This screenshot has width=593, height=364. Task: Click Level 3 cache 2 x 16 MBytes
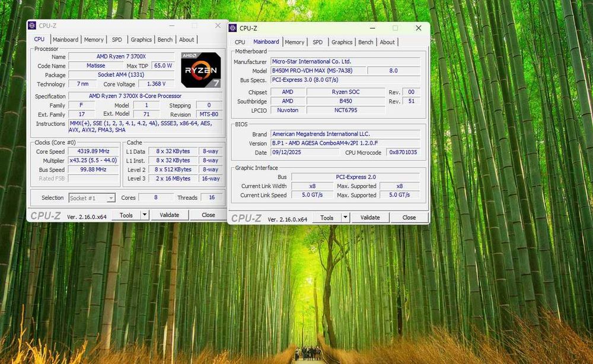tap(173, 178)
